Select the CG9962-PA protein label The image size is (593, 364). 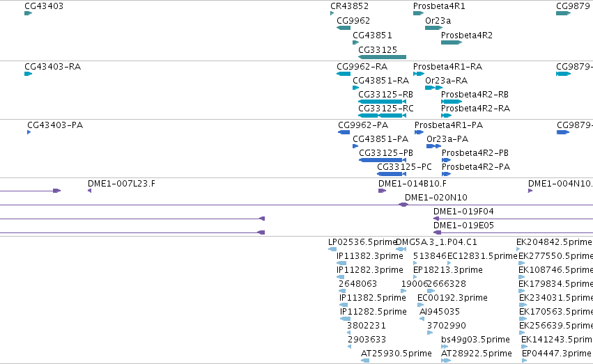363,125
